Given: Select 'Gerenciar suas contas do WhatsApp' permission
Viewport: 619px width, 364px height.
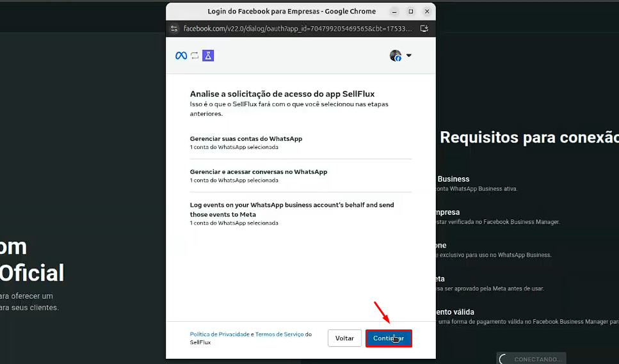Looking at the screenshot, I should [x=246, y=139].
